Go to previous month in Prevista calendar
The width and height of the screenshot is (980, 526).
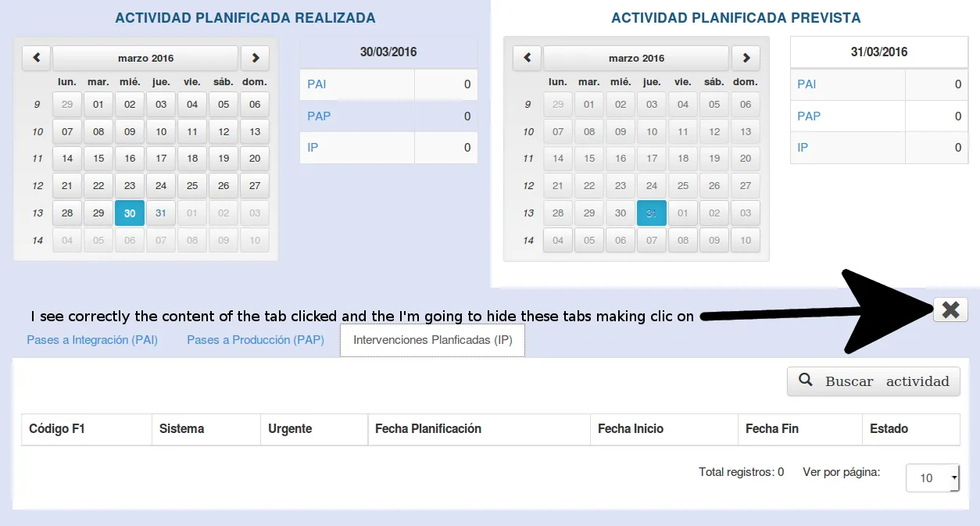pyautogui.click(x=527, y=58)
